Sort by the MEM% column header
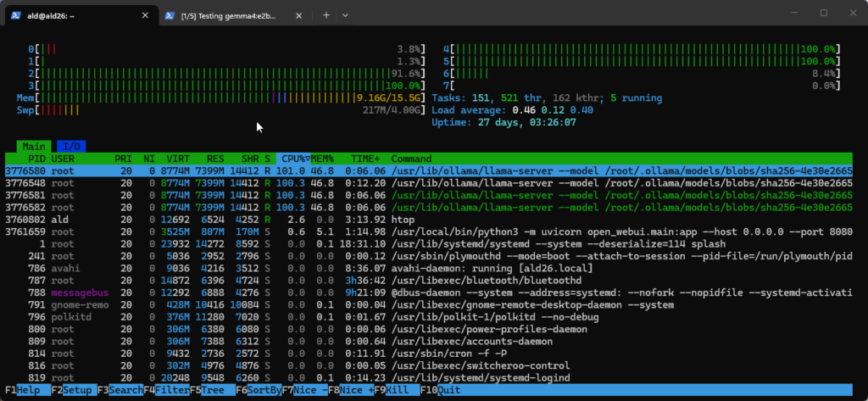The image size is (868, 401). click(322, 159)
